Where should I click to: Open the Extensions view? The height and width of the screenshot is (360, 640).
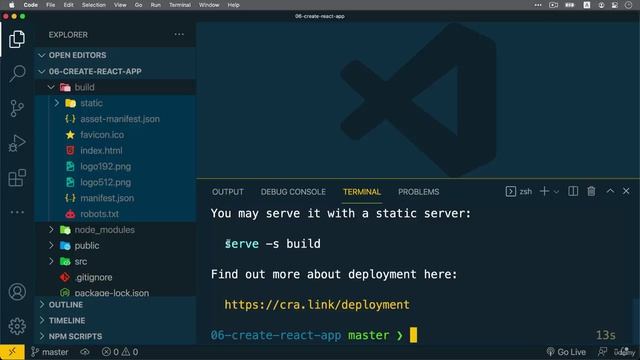pos(17,178)
